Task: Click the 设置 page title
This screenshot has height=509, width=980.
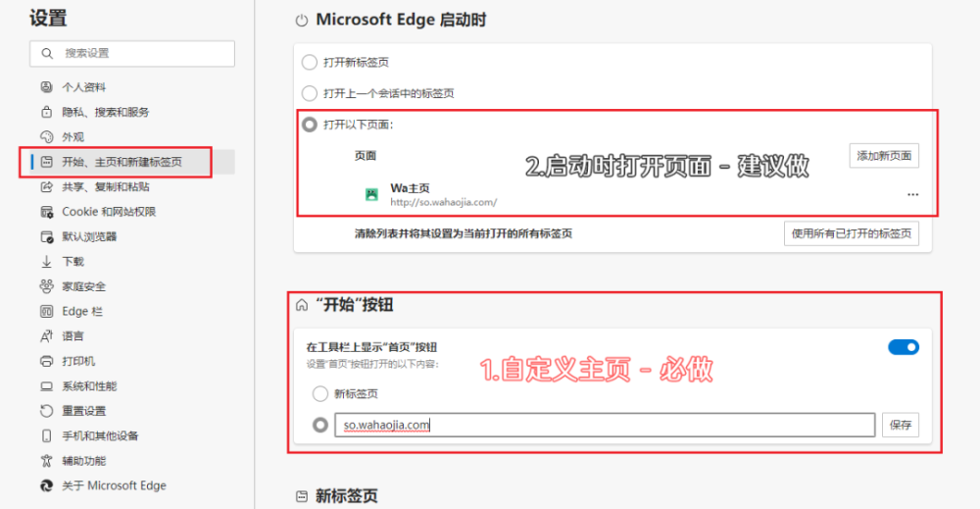Action: tap(48, 18)
